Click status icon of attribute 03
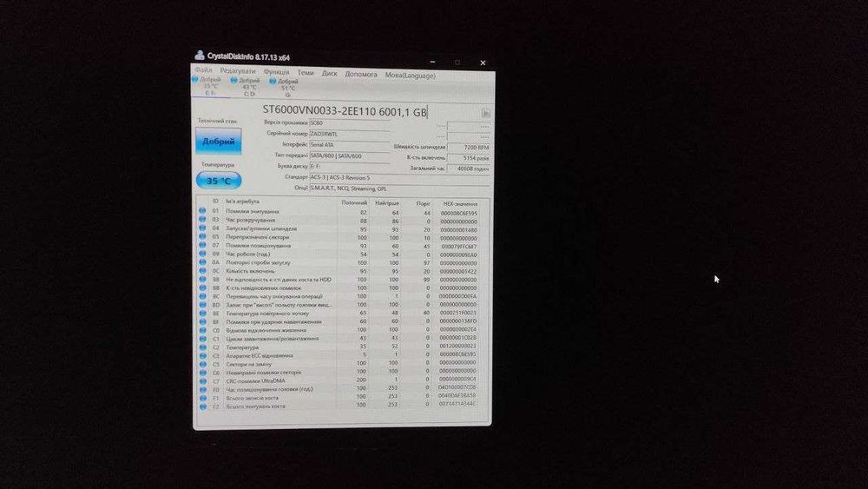868x489 pixels. tap(202, 219)
